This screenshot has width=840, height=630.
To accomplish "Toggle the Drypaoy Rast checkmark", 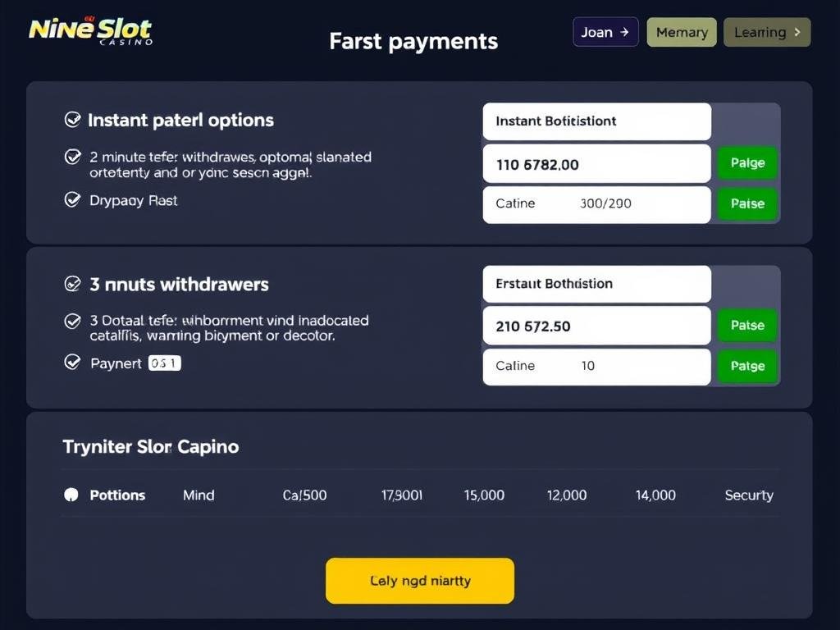I will 72,199.
